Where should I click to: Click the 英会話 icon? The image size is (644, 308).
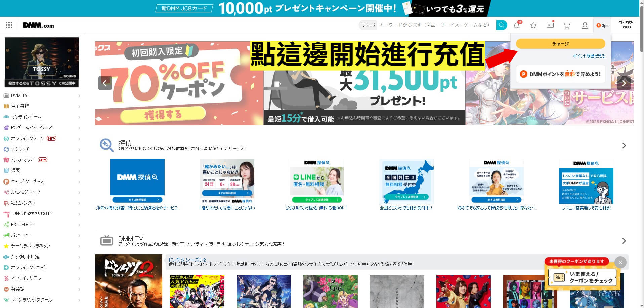(x=6, y=289)
